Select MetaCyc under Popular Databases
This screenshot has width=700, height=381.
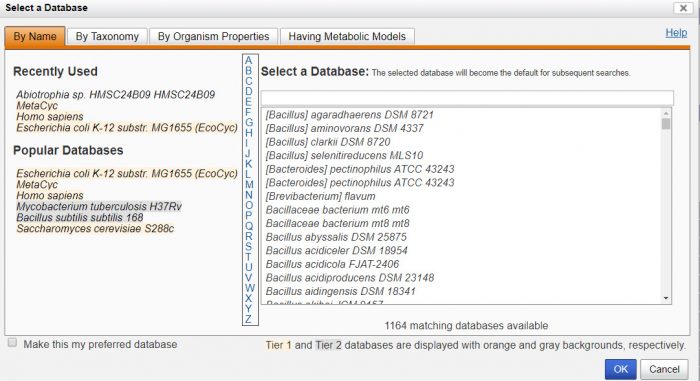(37, 184)
